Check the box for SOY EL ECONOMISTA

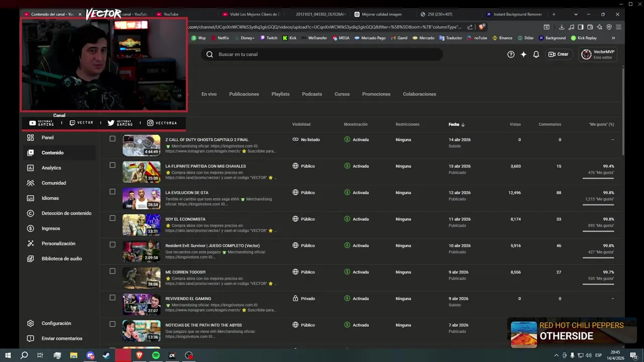(112, 218)
